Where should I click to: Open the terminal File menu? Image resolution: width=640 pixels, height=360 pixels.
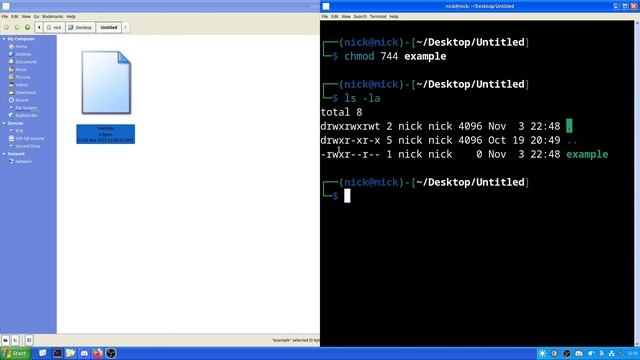[x=325, y=17]
